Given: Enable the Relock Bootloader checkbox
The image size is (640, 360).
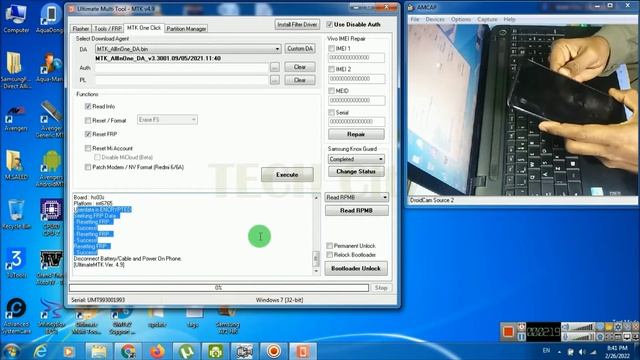Looking at the screenshot, I should click(329, 255).
